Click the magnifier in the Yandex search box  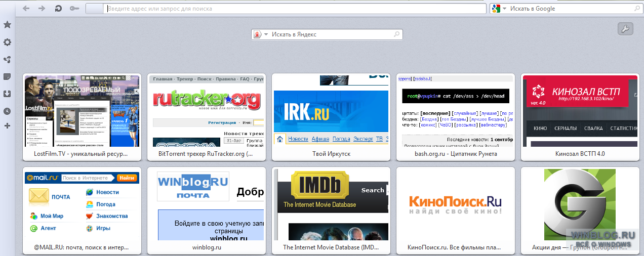[397, 34]
